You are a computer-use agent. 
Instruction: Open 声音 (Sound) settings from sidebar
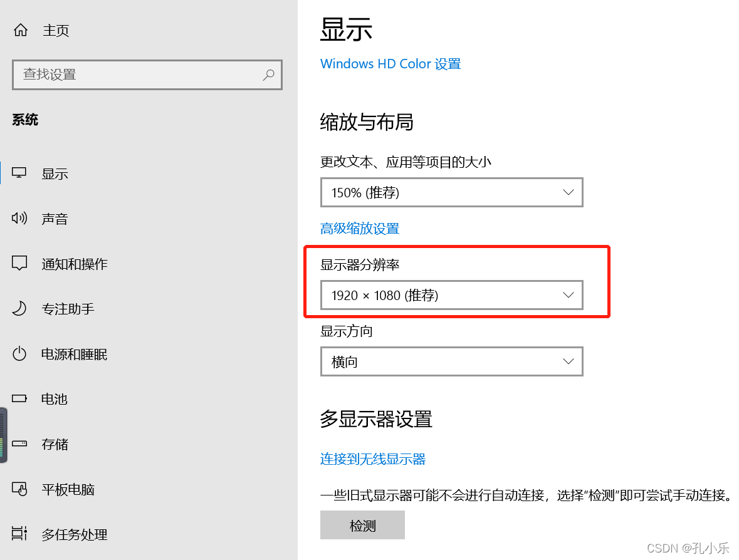[x=19, y=219]
